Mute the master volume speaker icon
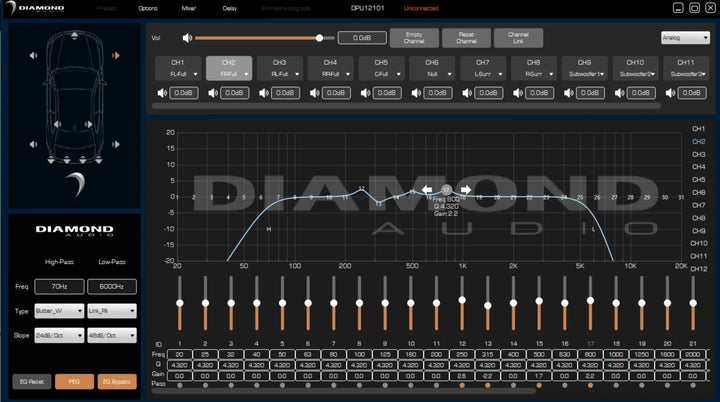720x402 pixels. (x=187, y=38)
